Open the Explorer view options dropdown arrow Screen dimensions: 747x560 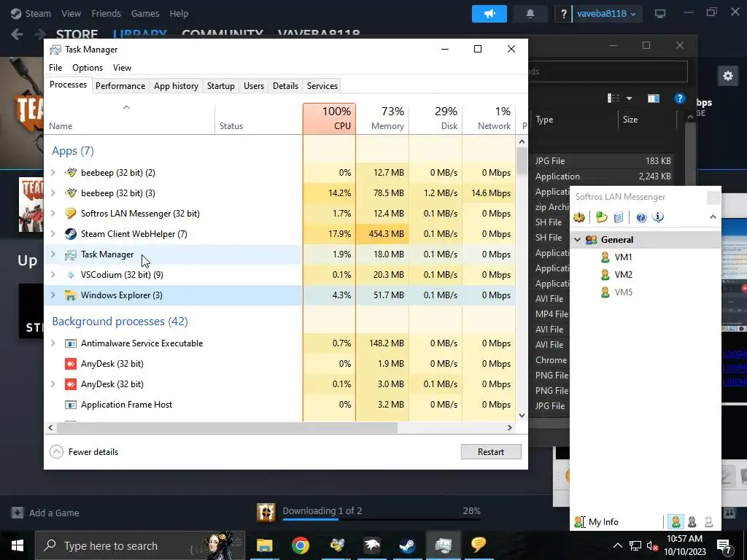[629, 98]
